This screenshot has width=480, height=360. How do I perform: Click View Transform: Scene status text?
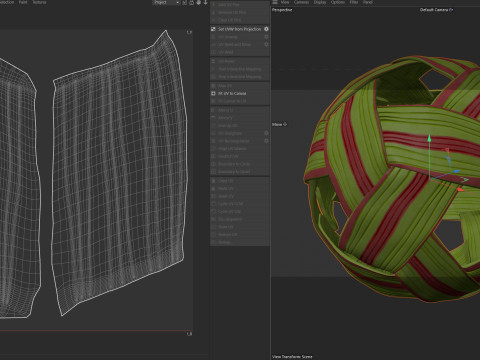[292, 357]
